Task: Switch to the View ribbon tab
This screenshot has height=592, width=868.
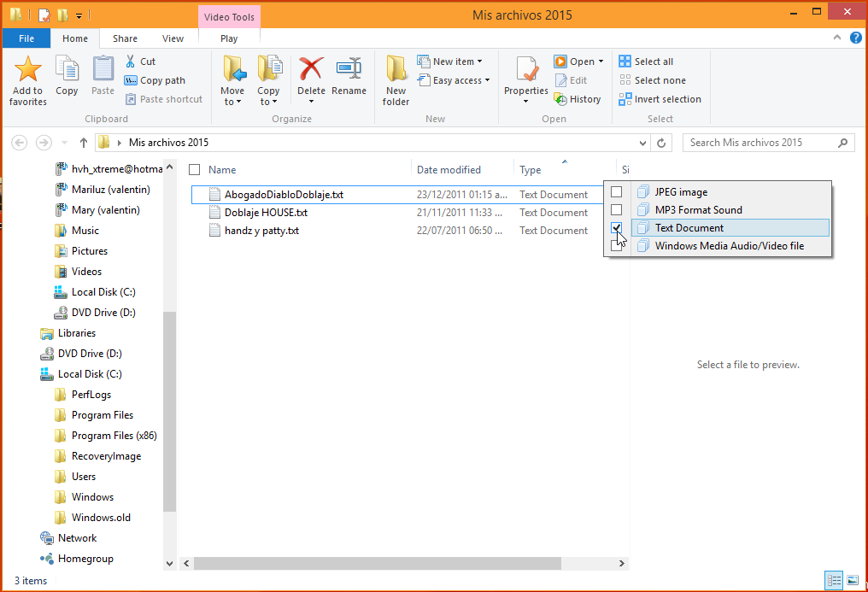Action: [x=173, y=38]
